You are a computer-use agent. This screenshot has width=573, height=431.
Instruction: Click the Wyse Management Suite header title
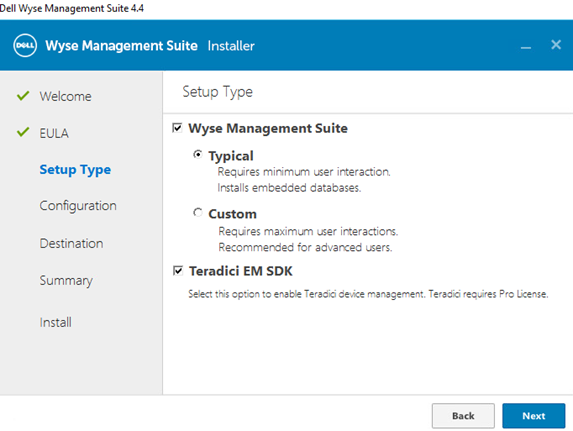point(121,46)
